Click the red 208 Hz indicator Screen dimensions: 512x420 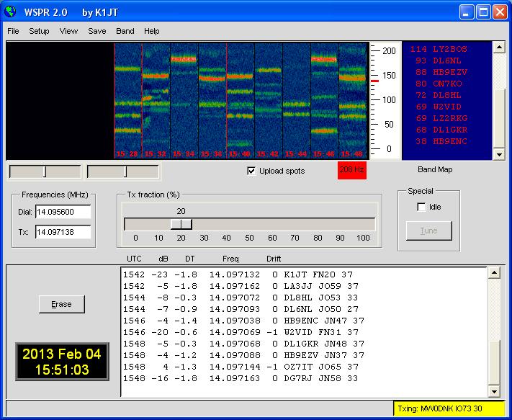click(351, 170)
